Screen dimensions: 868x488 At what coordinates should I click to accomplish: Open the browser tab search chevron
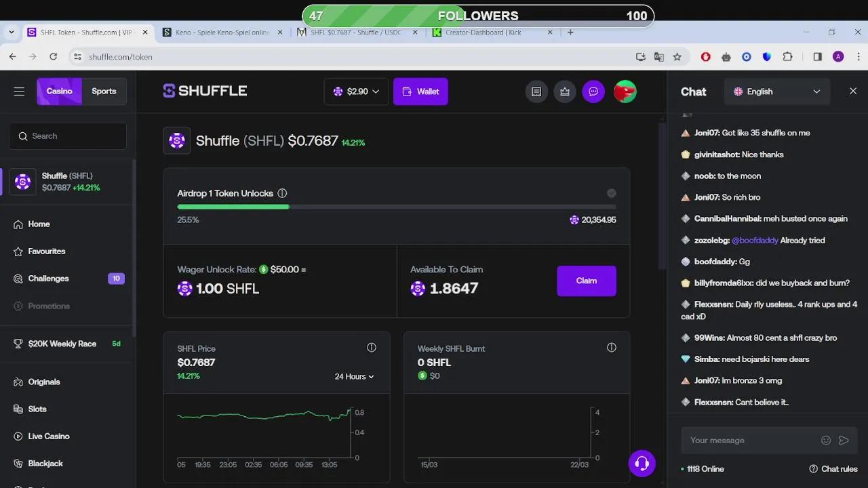[12, 32]
